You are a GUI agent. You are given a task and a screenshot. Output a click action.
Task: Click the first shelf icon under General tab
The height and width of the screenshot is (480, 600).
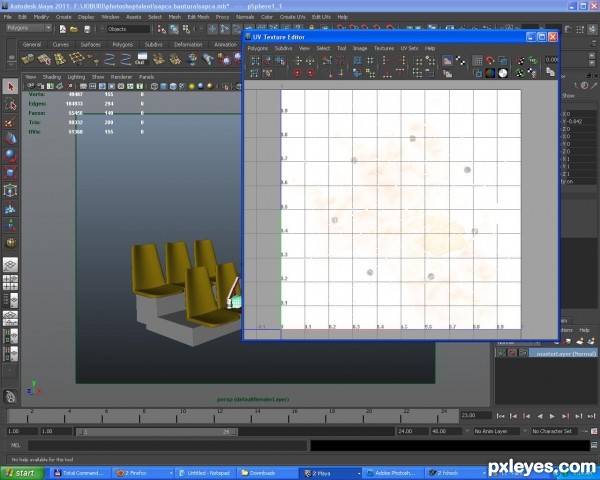pyautogui.click(x=28, y=59)
